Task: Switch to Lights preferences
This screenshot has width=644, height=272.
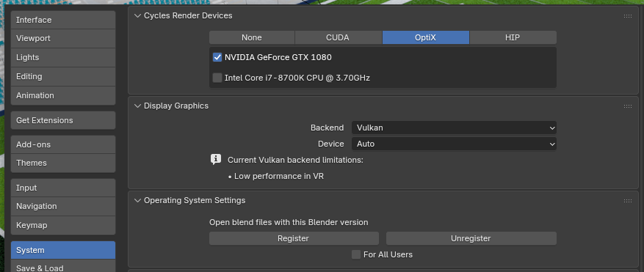Action: click(x=63, y=57)
